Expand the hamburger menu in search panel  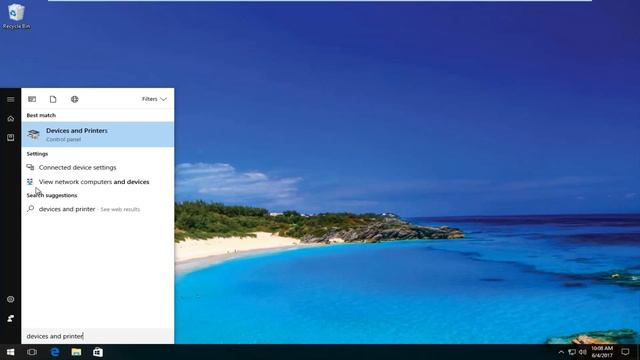point(11,99)
